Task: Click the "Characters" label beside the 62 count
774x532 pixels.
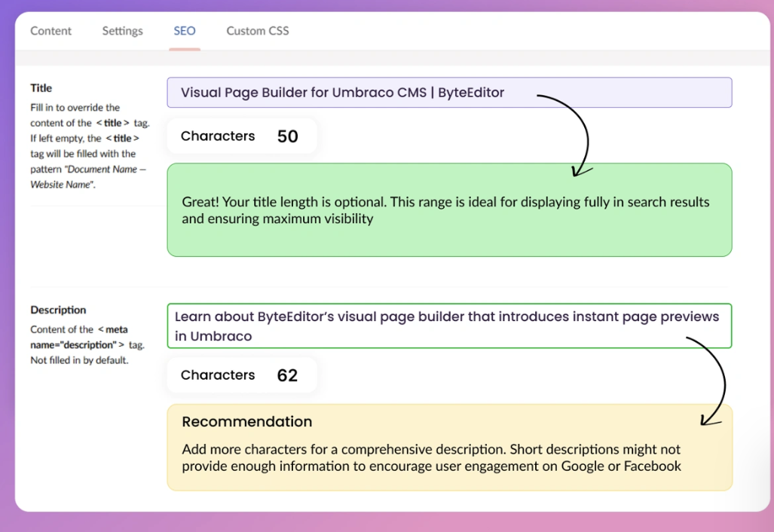Action: pyautogui.click(x=218, y=375)
